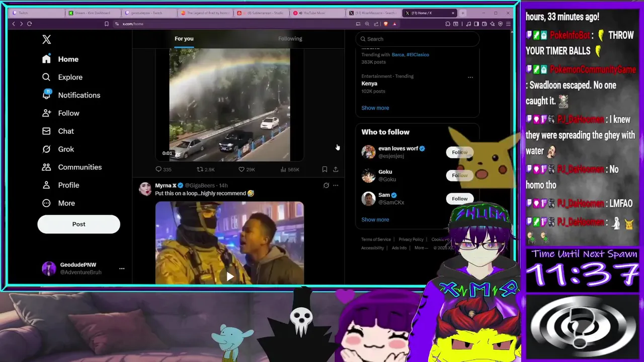The image size is (644, 362).
Task: Click the Grok icon on Myrna's post
Action: click(x=326, y=186)
